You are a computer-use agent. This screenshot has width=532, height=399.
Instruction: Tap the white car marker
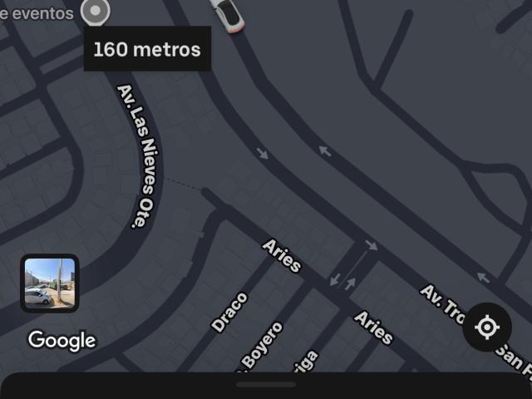pyautogui.click(x=228, y=15)
